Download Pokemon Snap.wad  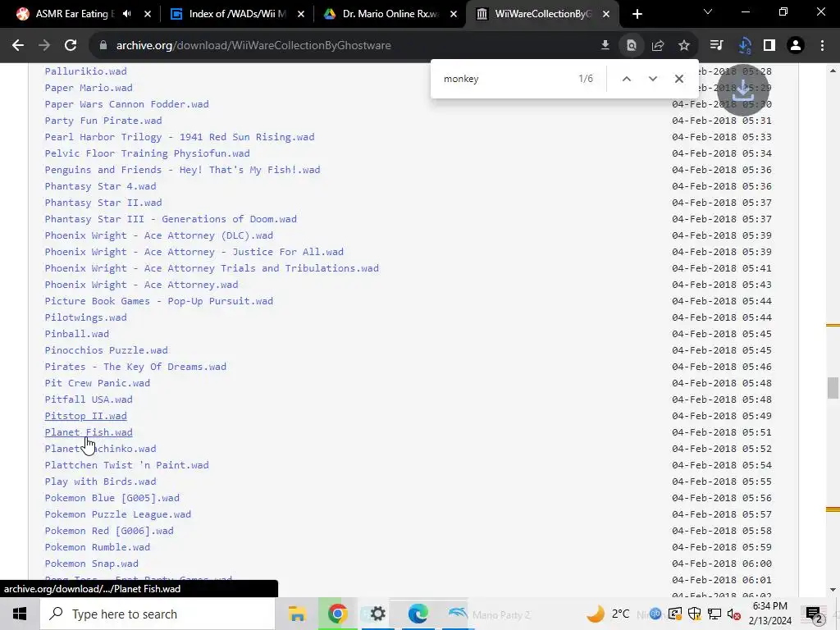tap(92, 564)
